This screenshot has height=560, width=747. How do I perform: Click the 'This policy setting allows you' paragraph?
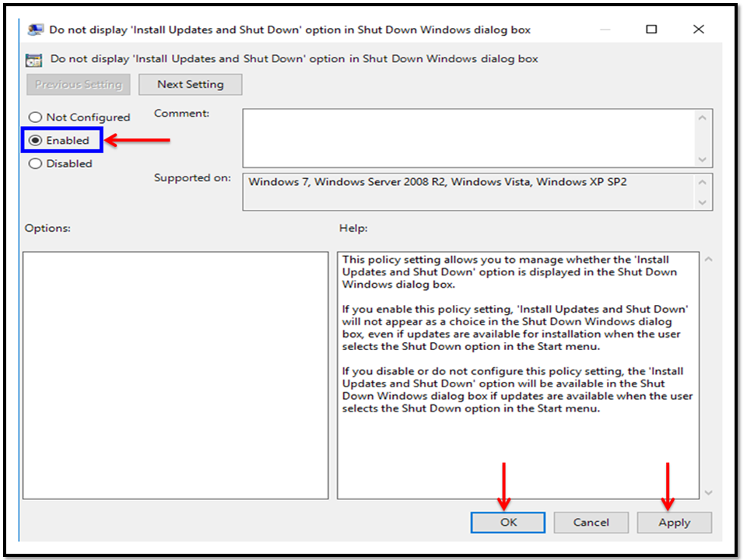point(509,272)
